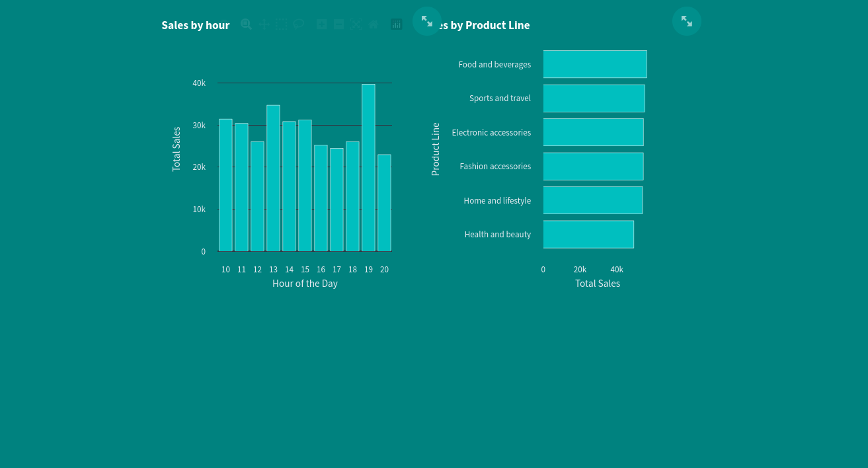
Task: Click the Hour of the Day axis label
Action: pyautogui.click(x=305, y=283)
